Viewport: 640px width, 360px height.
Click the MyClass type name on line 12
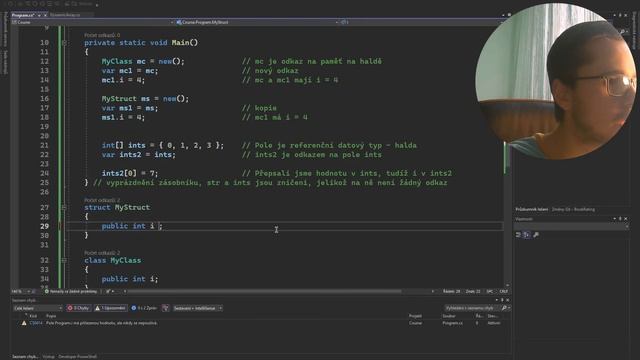[x=117, y=61]
